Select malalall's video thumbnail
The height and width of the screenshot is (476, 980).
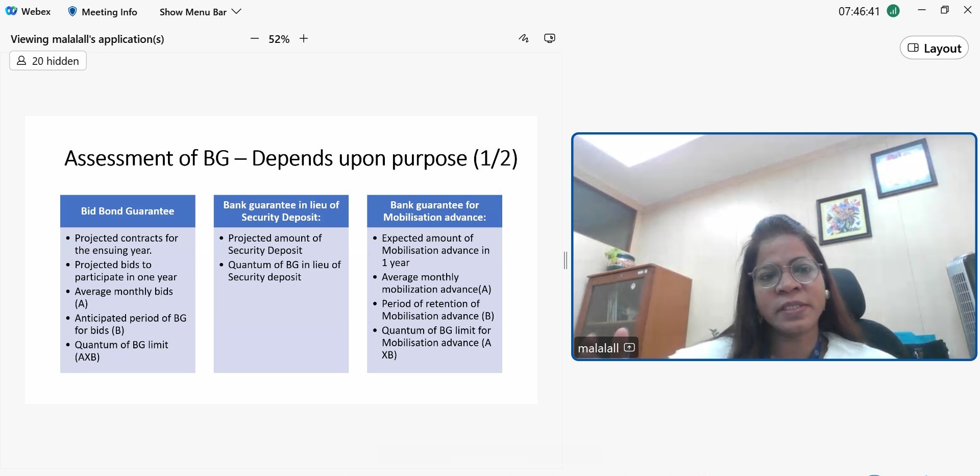point(774,246)
